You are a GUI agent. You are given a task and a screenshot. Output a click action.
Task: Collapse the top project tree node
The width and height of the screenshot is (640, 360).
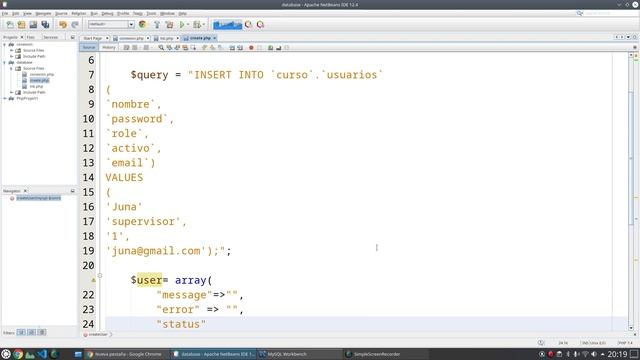[x=4, y=44]
